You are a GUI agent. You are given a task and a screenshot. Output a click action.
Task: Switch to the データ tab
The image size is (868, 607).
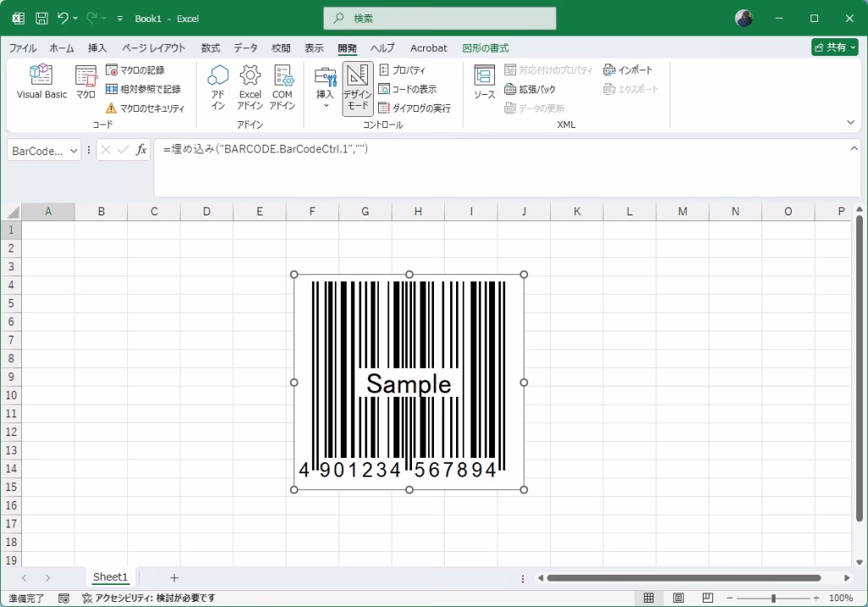pyautogui.click(x=245, y=48)
